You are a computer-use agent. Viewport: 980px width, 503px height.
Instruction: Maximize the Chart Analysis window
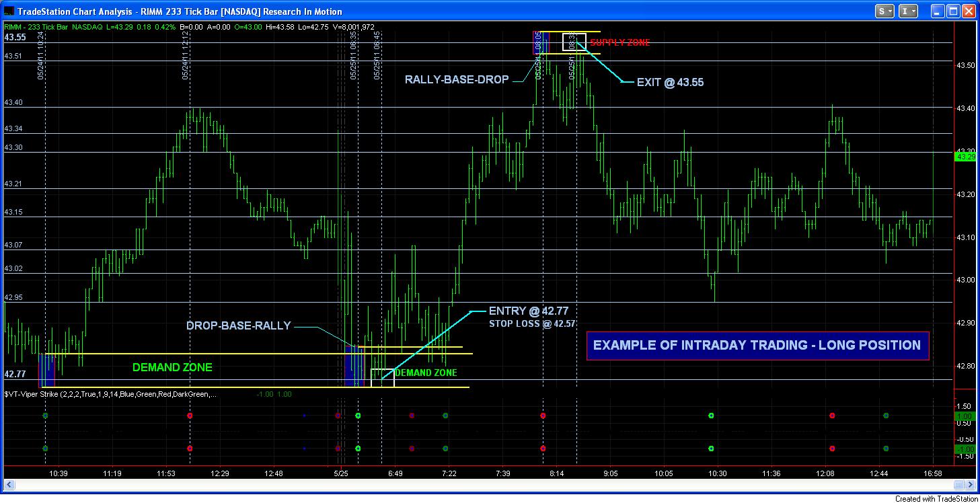tap(954, 11)
